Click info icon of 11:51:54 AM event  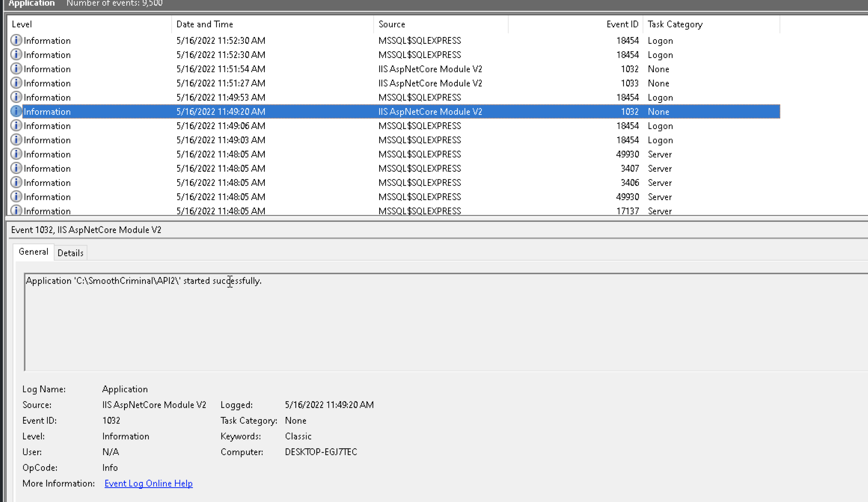tap(16, 69)
